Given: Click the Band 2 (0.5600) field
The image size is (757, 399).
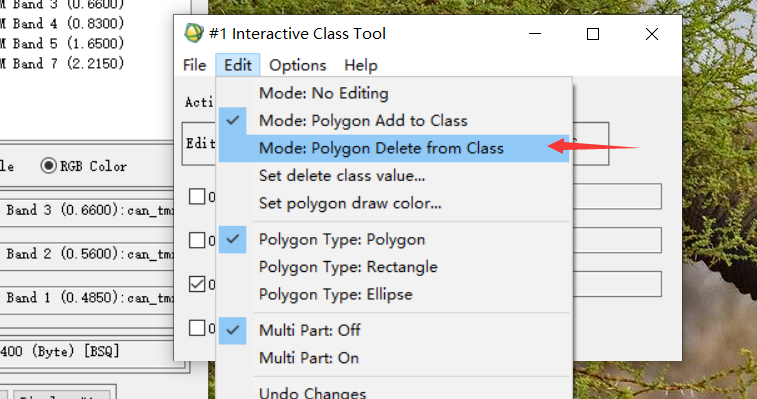Looking at the screenshot, I should pos(87,254).
